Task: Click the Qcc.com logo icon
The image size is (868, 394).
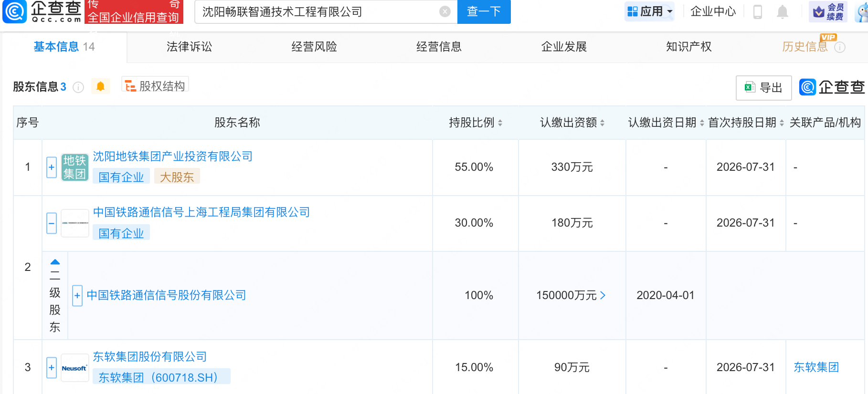Action: [x=15, y=11]
